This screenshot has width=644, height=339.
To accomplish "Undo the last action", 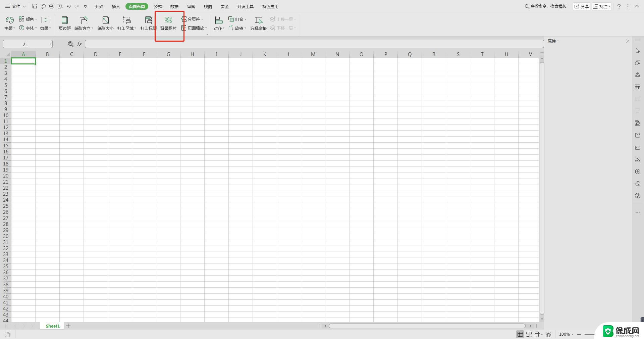I will (x=68, y=6).
